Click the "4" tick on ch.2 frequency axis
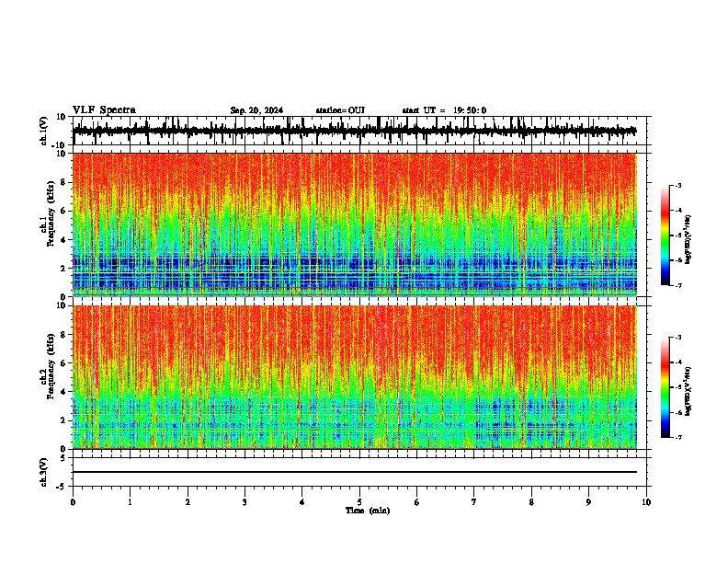The width and height of the screenshot is (728, 563). (x=64, y=392)
